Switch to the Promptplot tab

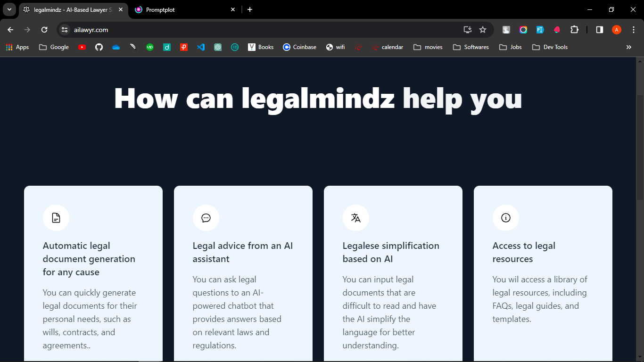click(x=184, y=9)
